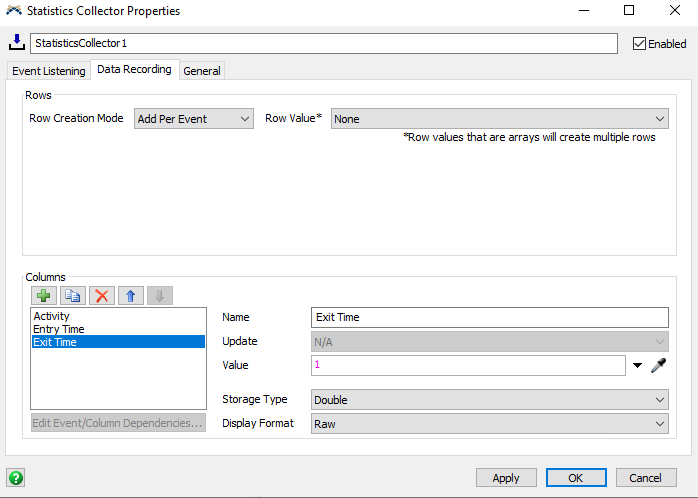Select Entry Time in the columns list
The width and height of the screenshot is (698, 498).
(x=59, y=329)
